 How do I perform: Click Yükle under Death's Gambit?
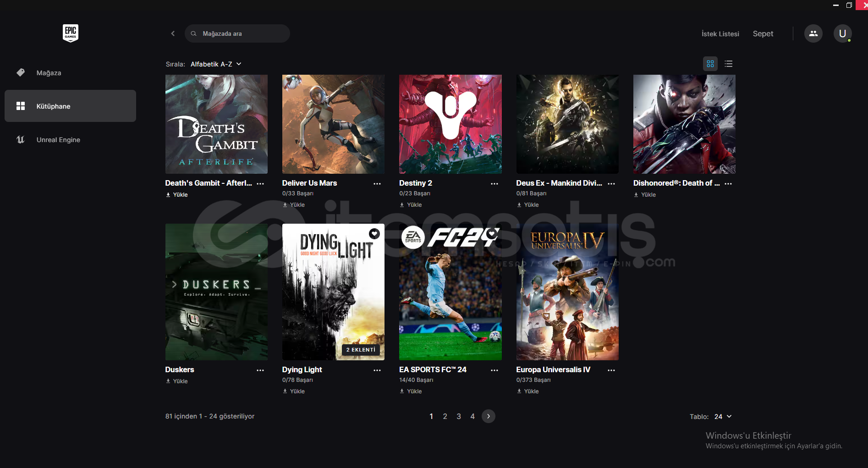tap(177, 195)
